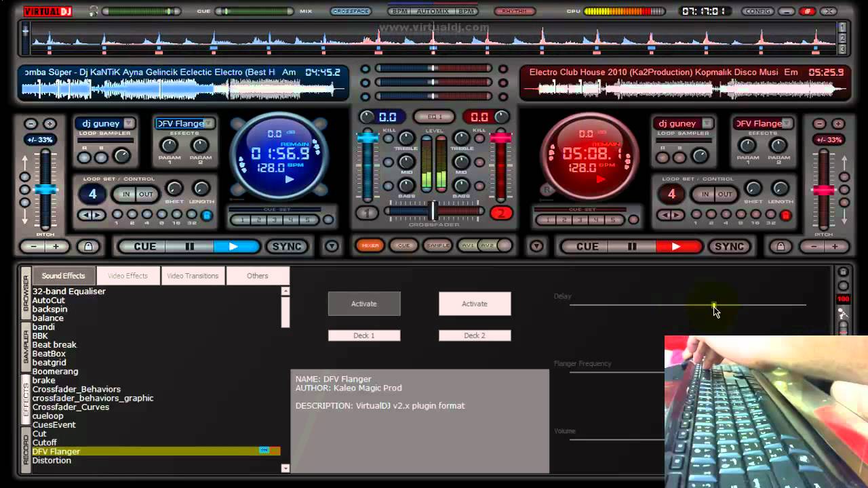Screen dimensions: 868x488
Task: Enable the CROSSFADE option in the top bar
Action: click(351, 12)
